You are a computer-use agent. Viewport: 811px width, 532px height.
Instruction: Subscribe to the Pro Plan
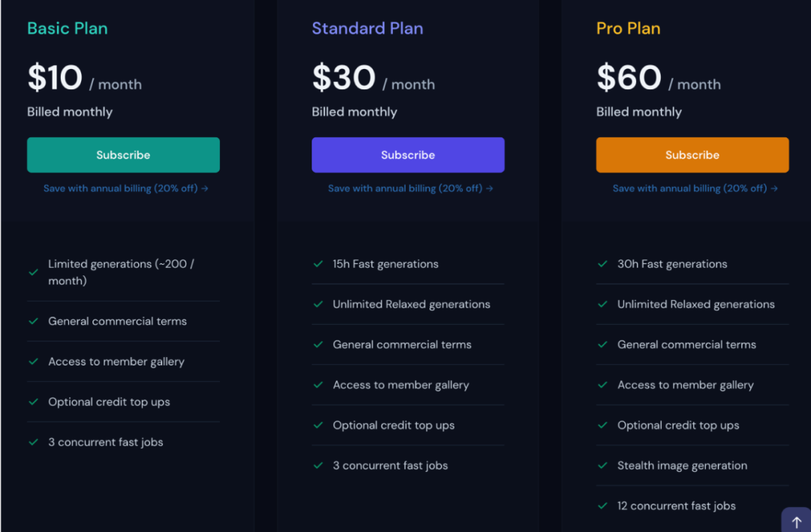coord(692,155)
